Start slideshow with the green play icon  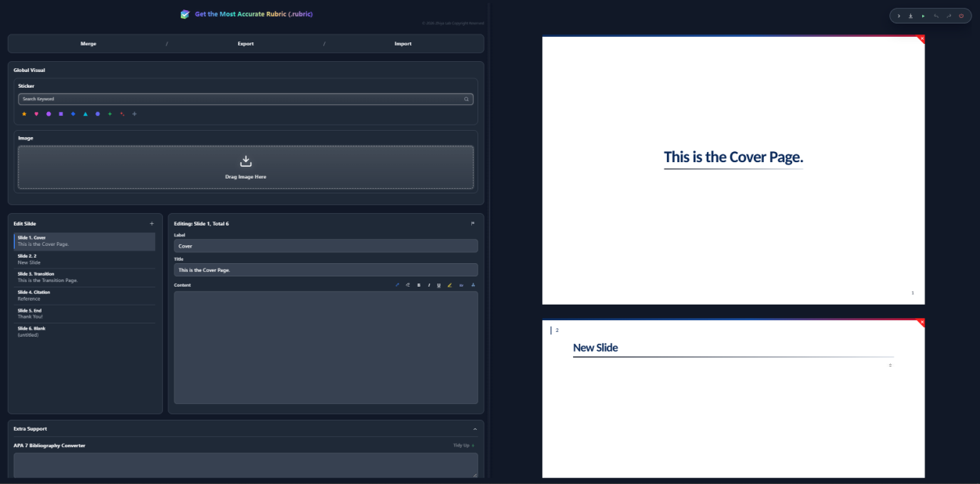(924, 16)
